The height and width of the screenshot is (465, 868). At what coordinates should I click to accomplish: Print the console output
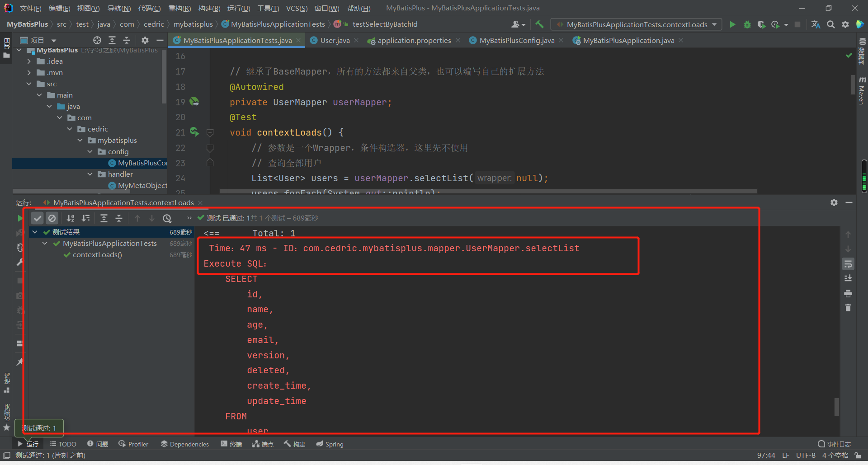pyautogui.click(x=848, y=294)
